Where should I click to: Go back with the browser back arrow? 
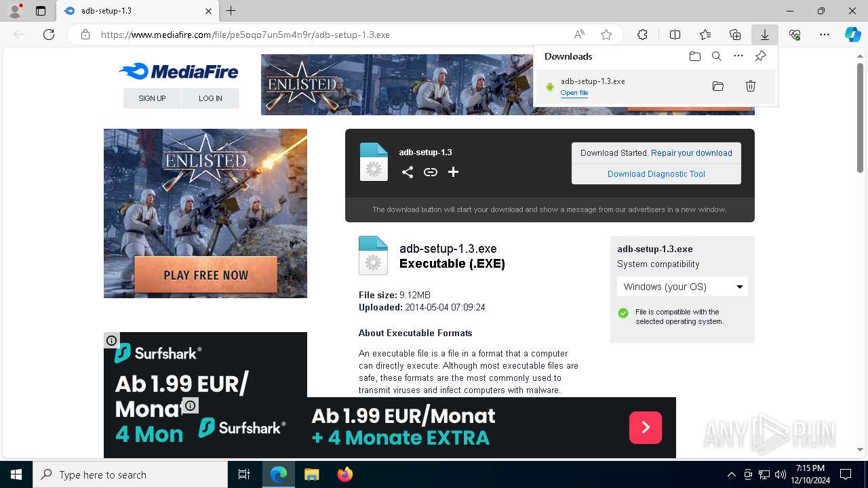pyautogui.click(x=19, y=35)
